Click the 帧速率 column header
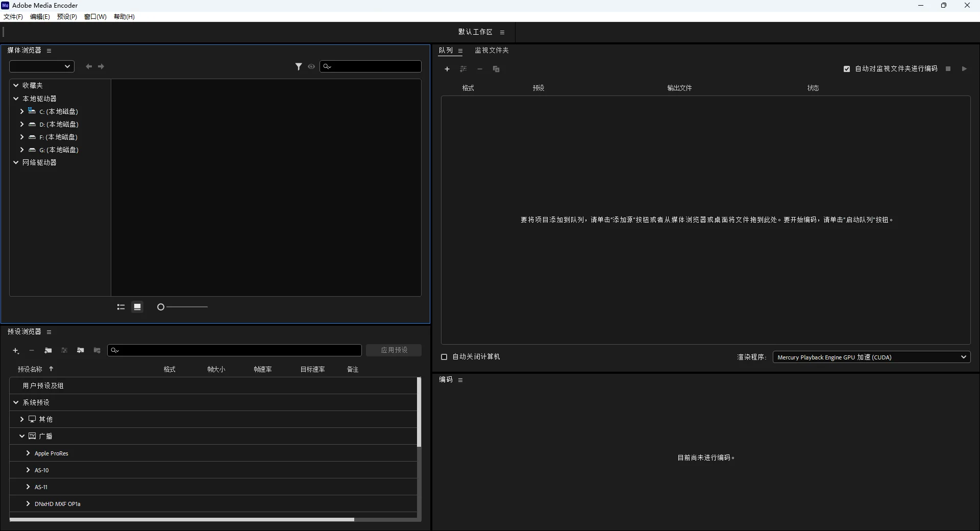The height and width of the screenshot is (531, 980). [x=262, y=369]
